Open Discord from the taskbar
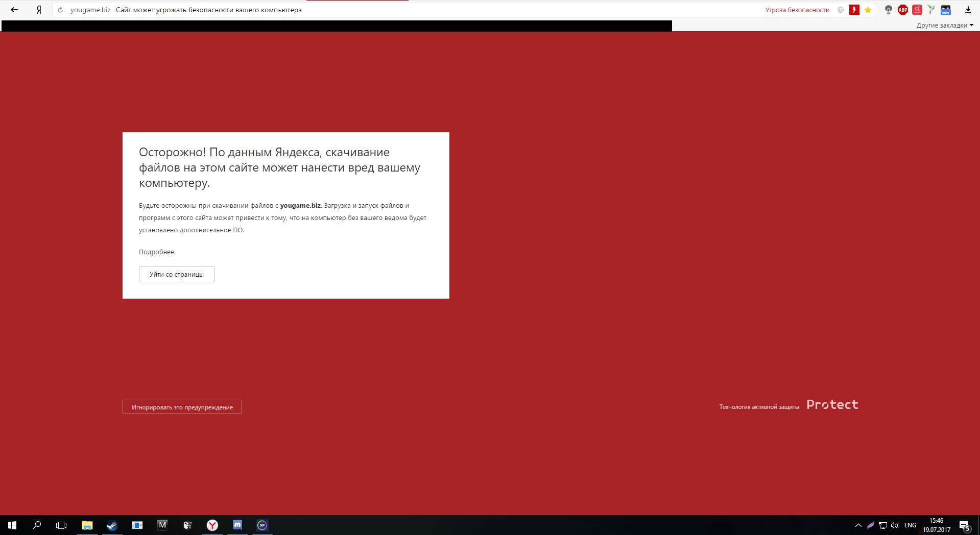 [x=237, y=525]
